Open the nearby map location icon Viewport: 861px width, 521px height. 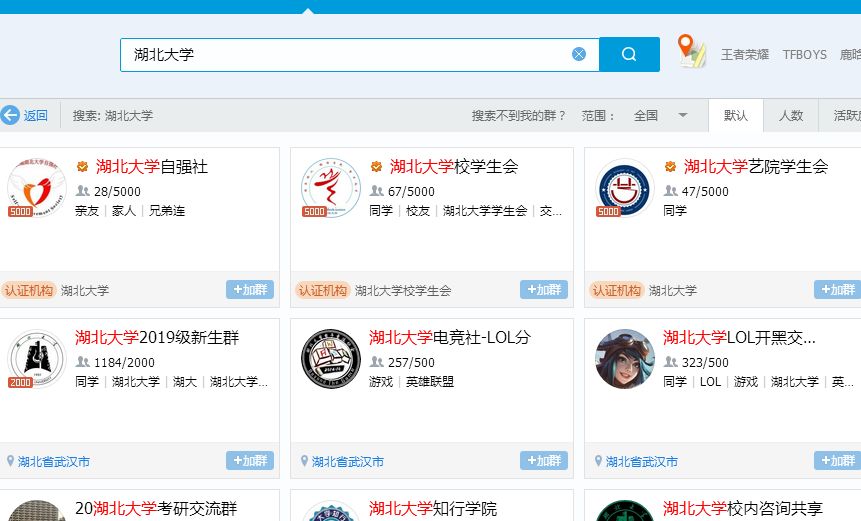click(691, 51)
